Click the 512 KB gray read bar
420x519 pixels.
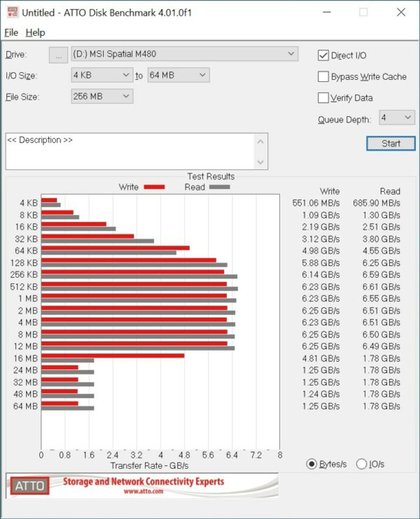point(140,289)
